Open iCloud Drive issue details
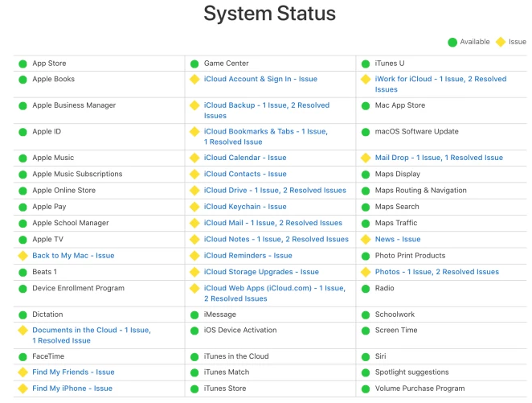The width and height of the screenshot is (532, 403). pos(275,191)
